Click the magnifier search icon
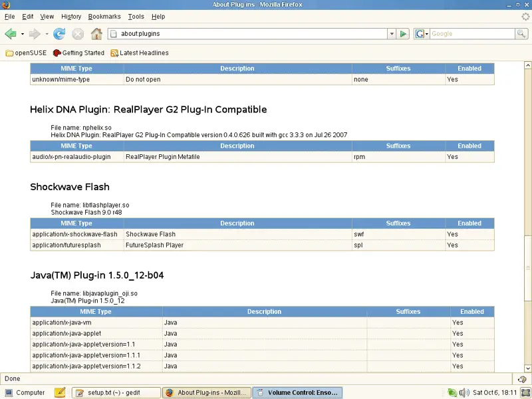The image size is (532, 399). 521,34
